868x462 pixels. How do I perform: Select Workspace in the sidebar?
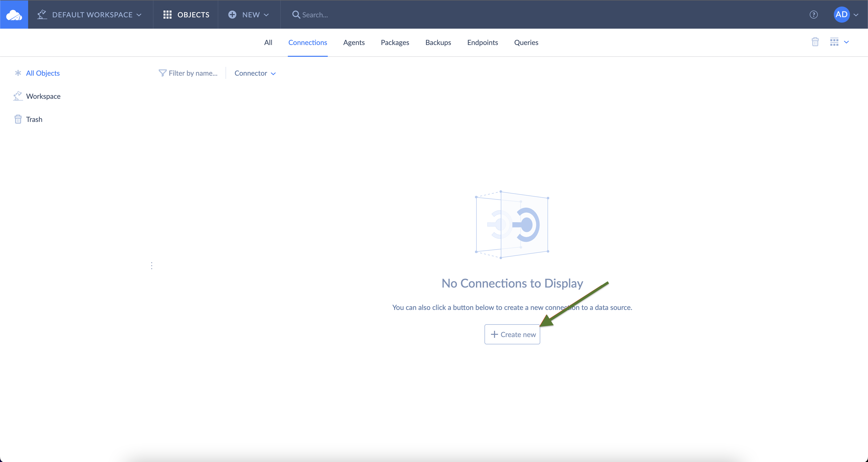(x=43, y=97)
